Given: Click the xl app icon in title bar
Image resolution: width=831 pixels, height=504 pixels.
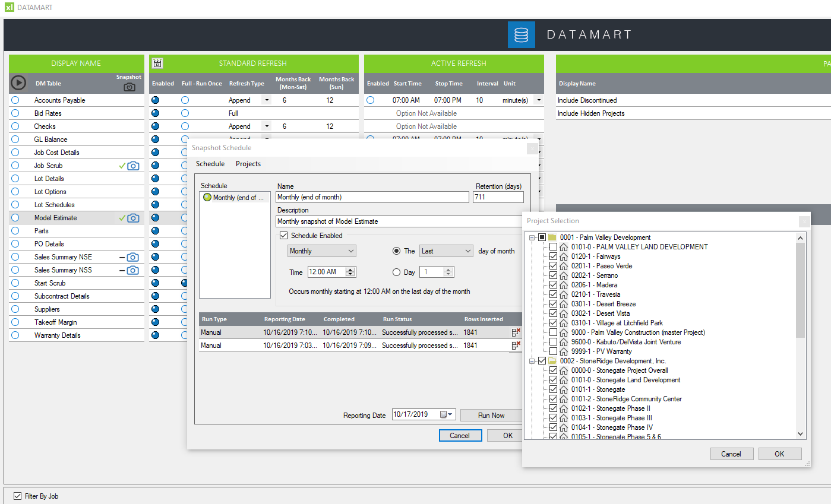Looking at the screenshot, I should point(9,8).
